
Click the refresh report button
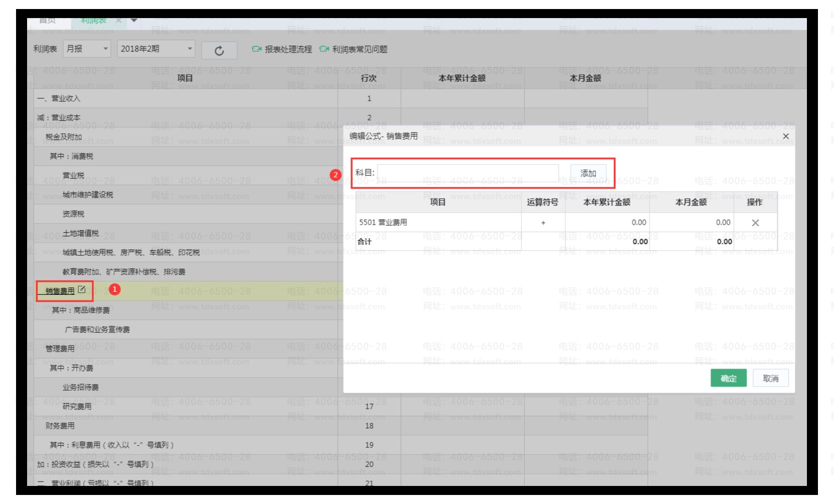[219, 50]
